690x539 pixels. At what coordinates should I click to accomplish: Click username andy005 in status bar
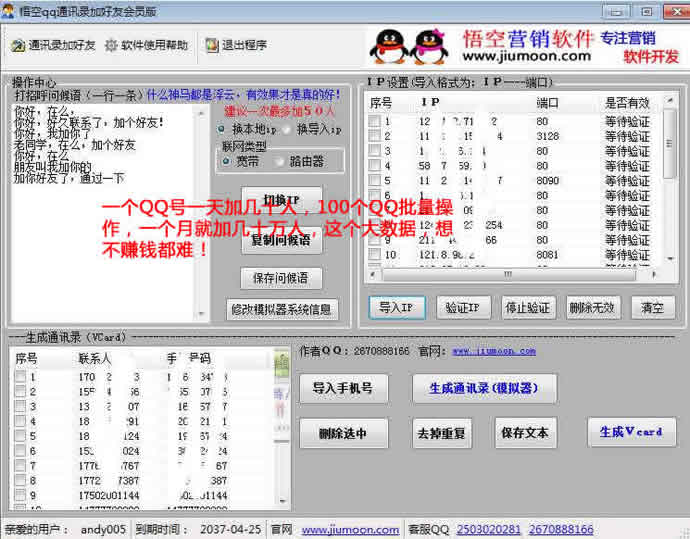pyautogui.click(x=103, y=529)
